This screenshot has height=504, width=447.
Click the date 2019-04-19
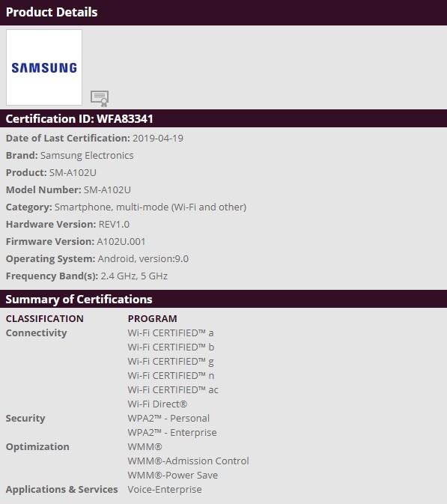158,139
